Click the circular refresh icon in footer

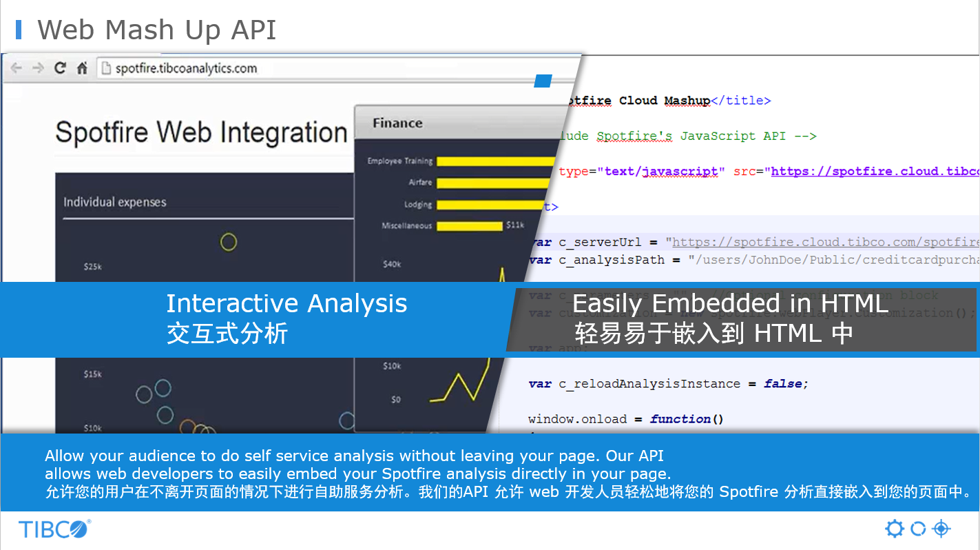[918, 529]
